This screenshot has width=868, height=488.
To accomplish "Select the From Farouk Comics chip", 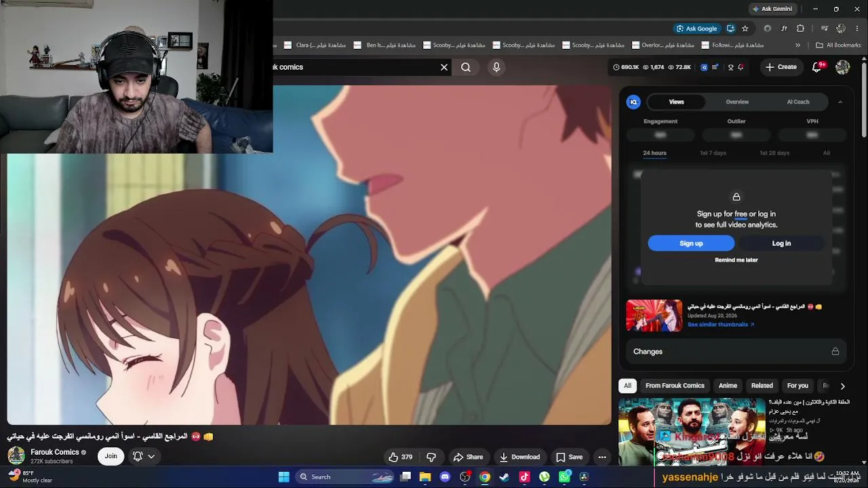I will coord(675,386).
